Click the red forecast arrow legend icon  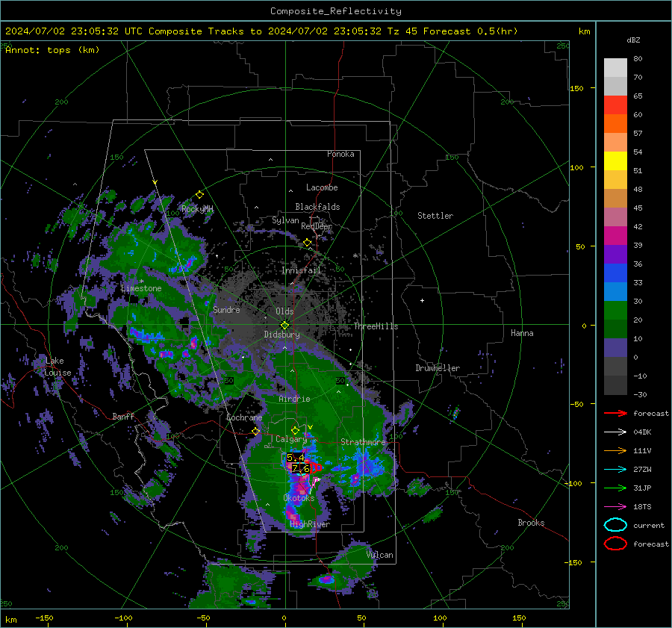[615, 413]
